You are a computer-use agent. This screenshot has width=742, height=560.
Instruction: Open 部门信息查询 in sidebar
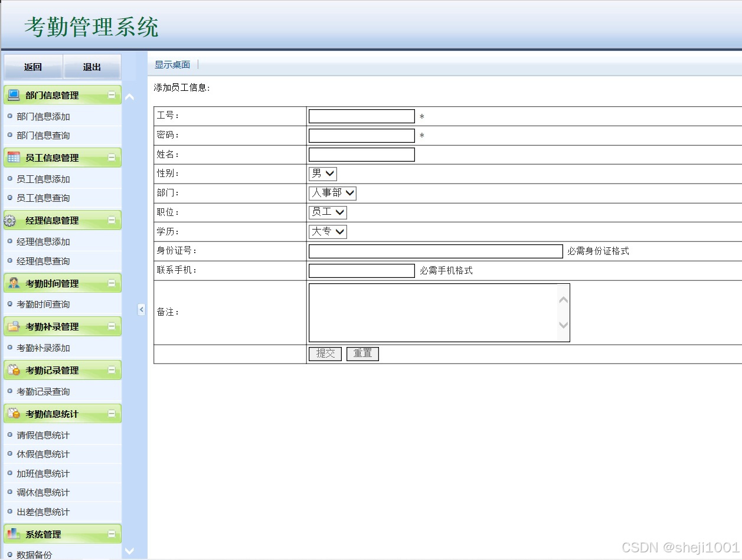coord(43,135)
